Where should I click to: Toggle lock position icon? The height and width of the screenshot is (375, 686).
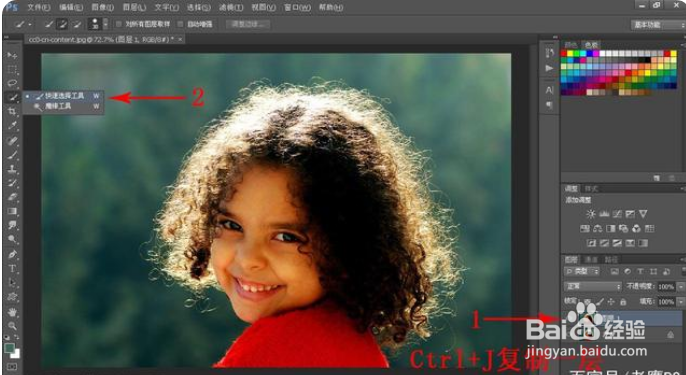pos(611,301)
